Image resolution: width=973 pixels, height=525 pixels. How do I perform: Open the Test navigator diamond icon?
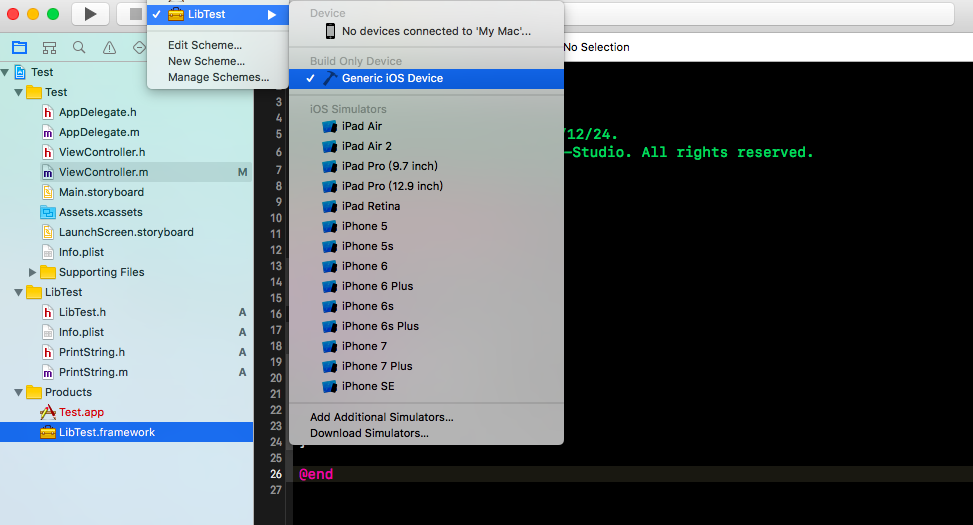[x=139, y=48]
